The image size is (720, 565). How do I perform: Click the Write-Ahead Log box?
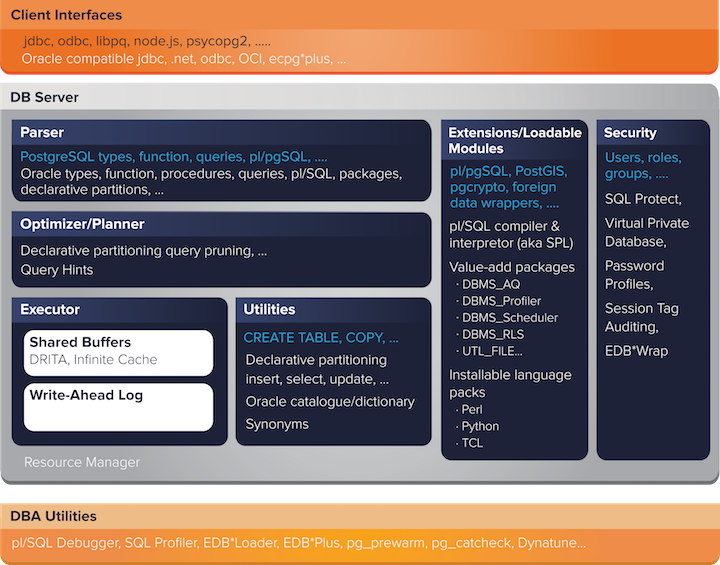(x=119, y=406)
